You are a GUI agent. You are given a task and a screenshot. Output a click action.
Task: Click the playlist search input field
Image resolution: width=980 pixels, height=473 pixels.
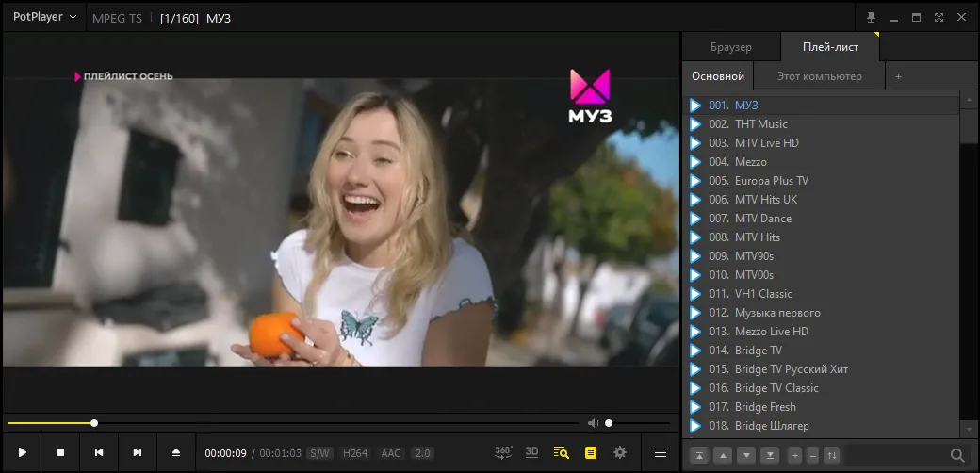click(x=894, y=455)
